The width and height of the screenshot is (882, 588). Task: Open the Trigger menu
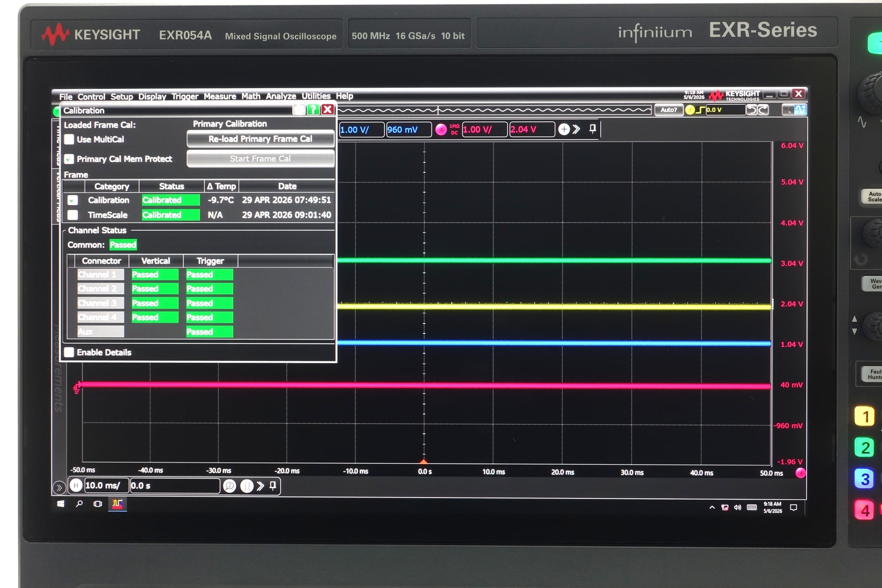coord(185,96)
